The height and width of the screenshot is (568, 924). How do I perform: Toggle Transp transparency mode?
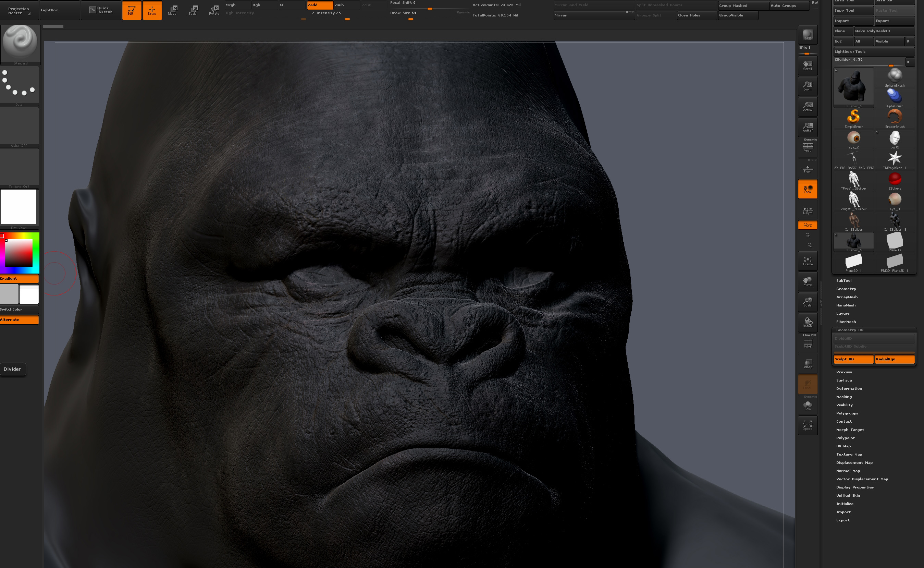pyautogui.click(x=808, y=364)
